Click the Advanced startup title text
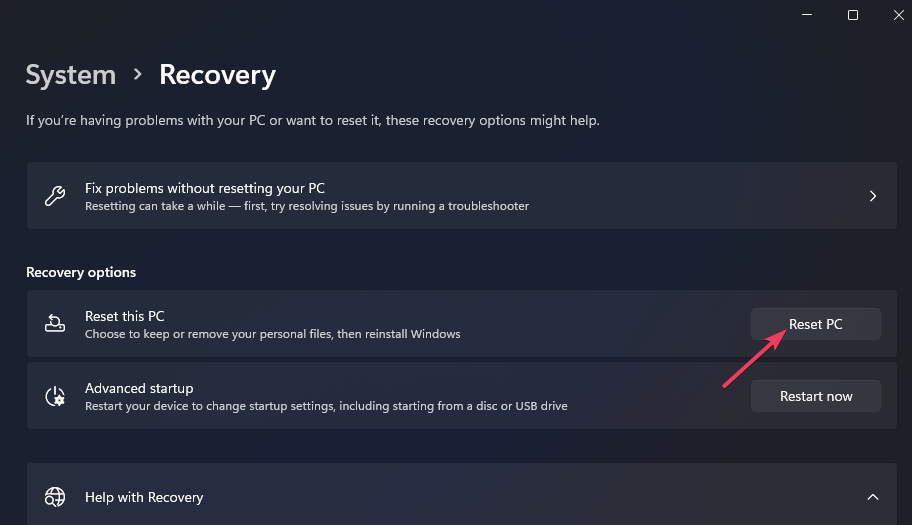Viewport: 912px width, 525px height. point(139,388)
